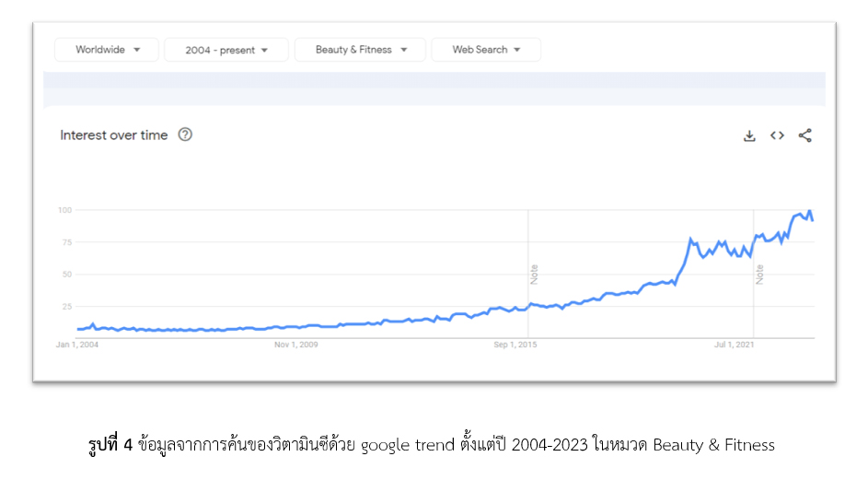
Task: Expand the Web Search type dropdown
Action: 485,50
